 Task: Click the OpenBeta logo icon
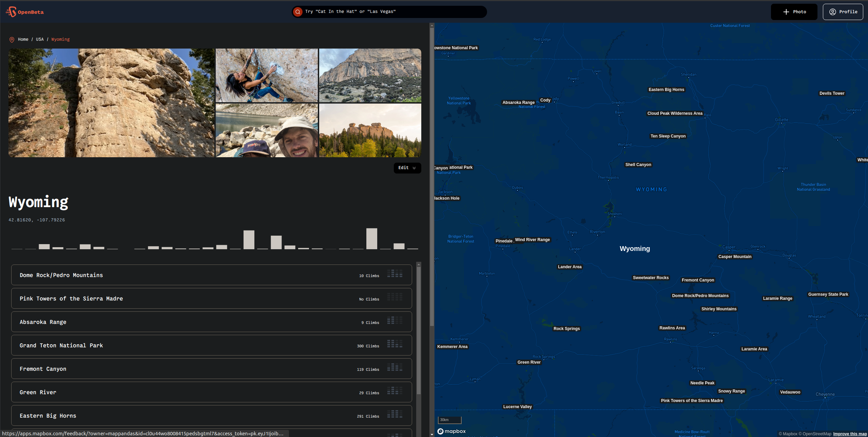pos(11,12)
